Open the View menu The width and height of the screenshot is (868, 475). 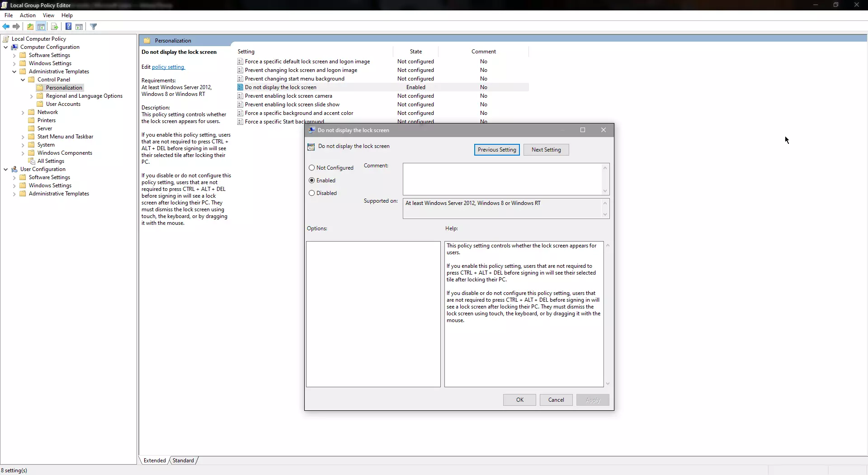(48, 15)
